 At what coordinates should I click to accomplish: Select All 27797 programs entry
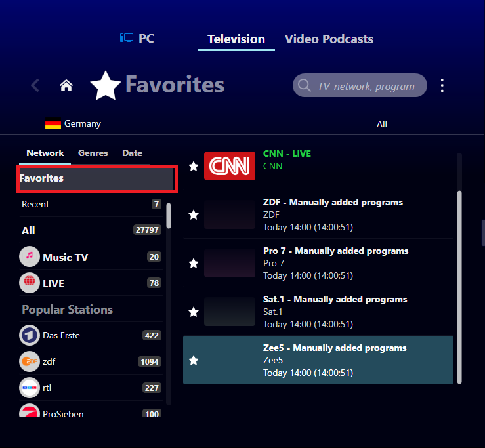(91, 230)
